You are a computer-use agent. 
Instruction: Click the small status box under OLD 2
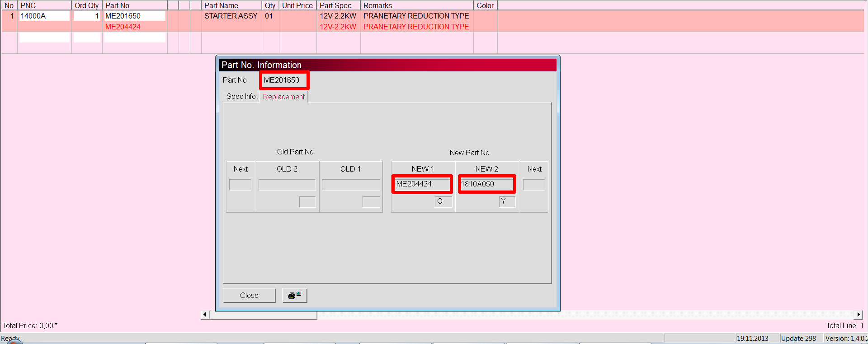pos(307,202)
